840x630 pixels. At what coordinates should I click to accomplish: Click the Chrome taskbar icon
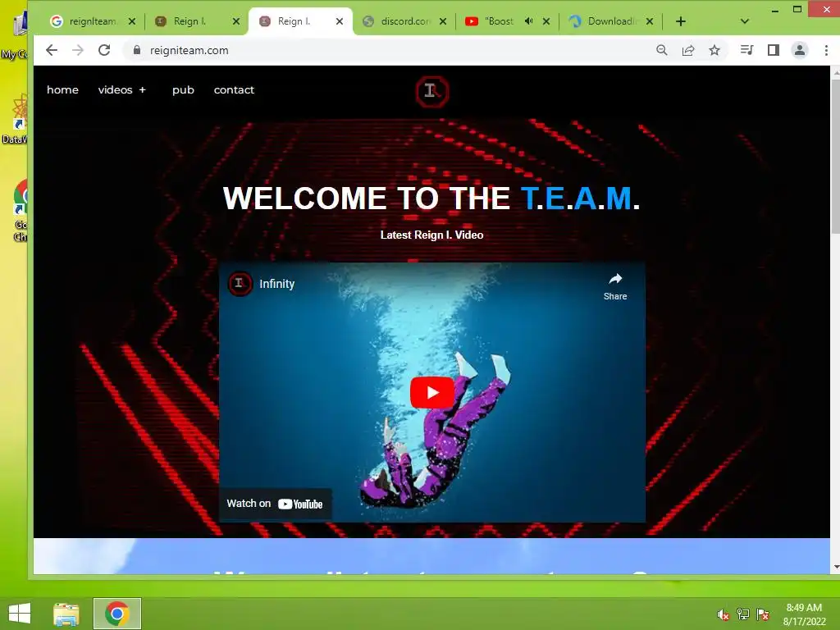point(117,614)
